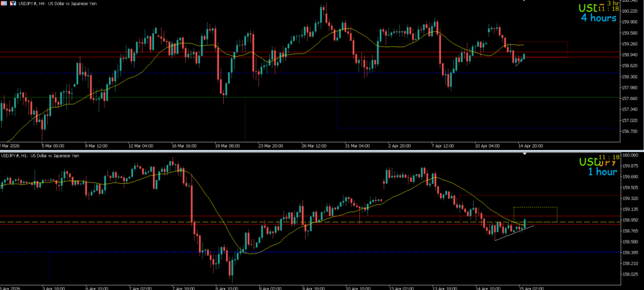The image size is (644, 290).
Task: Click the blue "1 hour" timeframe label
Action: [602, 172]
